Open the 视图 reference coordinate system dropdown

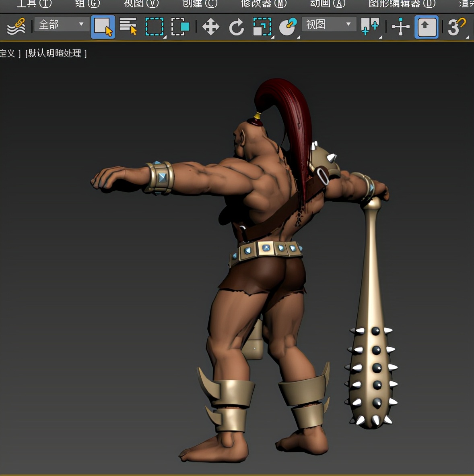(328, 25)
